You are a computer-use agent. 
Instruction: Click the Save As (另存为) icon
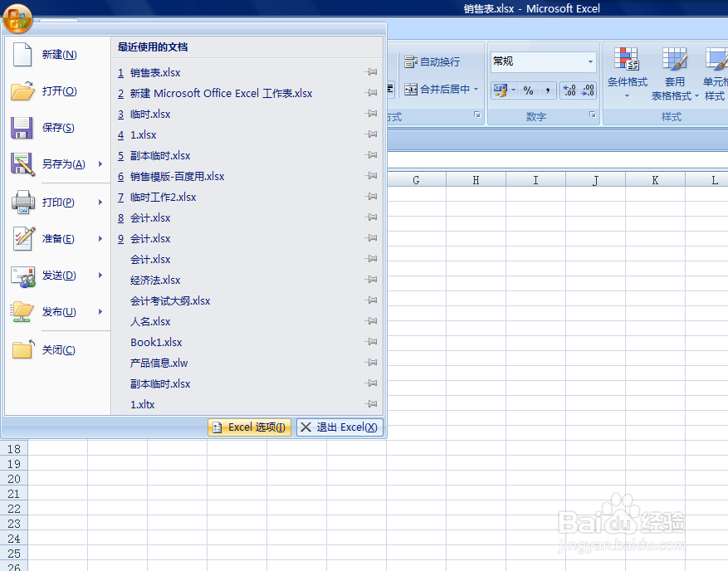[x=22, y=164]
